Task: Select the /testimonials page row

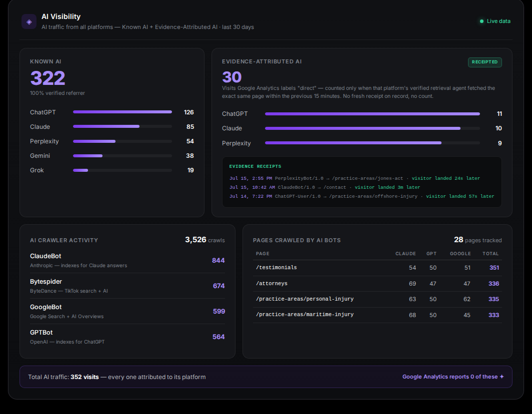Action: coord(377,268)
